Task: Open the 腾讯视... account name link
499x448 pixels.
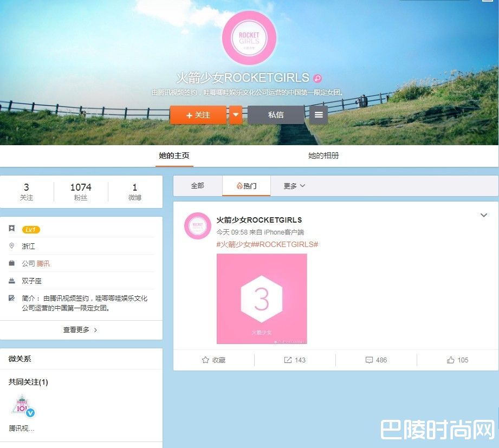Action: tap(21, 428)
